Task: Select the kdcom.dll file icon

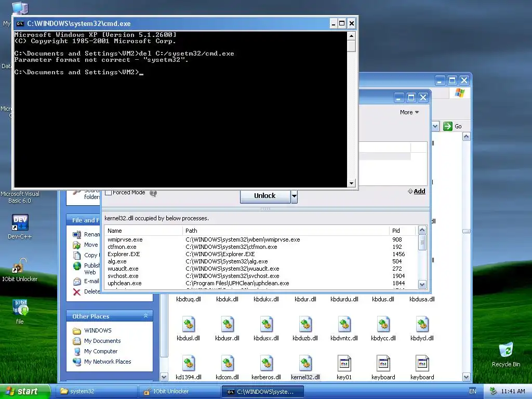Action: 228,363
